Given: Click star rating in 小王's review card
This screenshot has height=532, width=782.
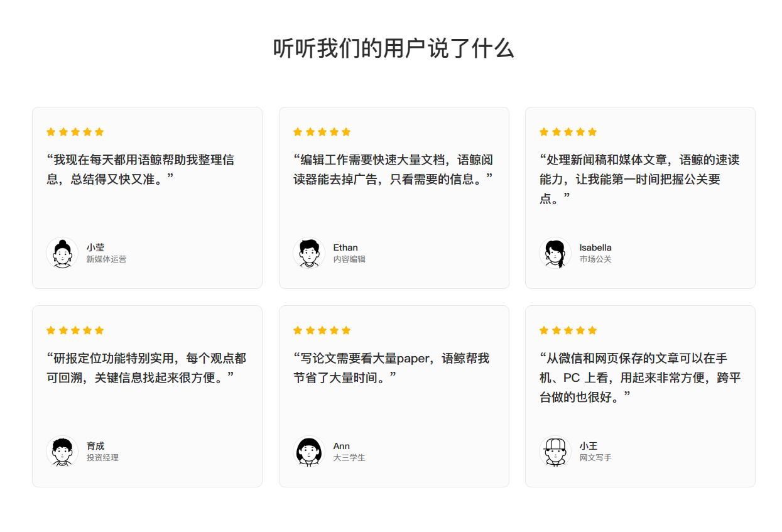Looking at the screenshot, I should [x=568, y=330].
